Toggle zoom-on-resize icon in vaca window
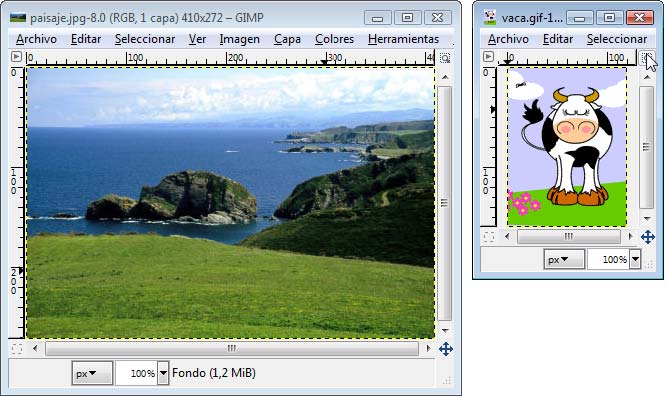Viewport: 667px width, 396px height. tap(646, 57)
